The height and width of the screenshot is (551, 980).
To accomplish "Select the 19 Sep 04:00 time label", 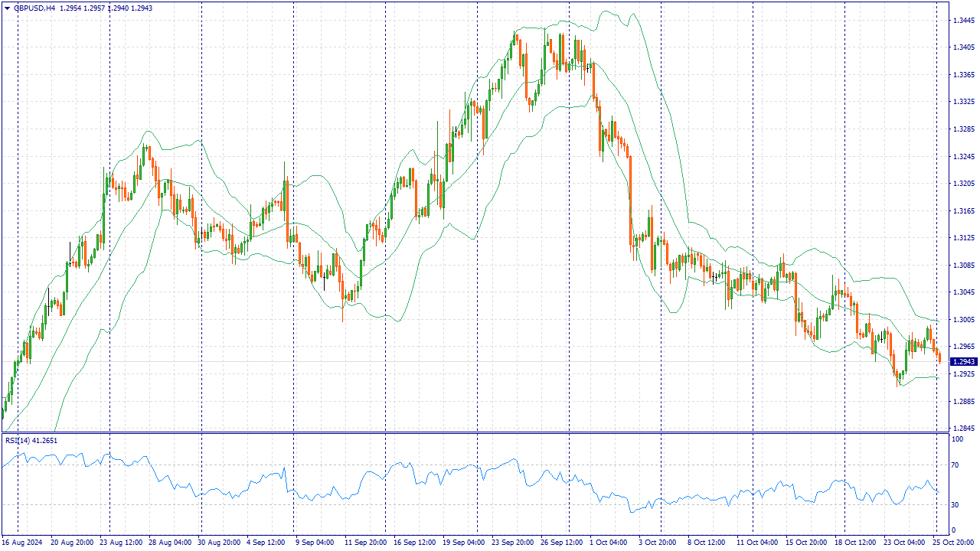I will [x=464, y=543].
